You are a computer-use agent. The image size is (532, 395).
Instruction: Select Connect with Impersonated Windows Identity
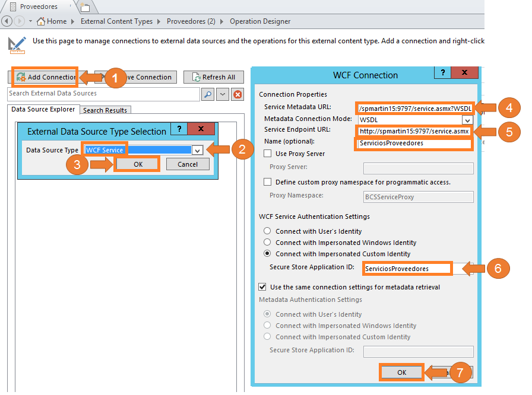click(x=268, y=243)
